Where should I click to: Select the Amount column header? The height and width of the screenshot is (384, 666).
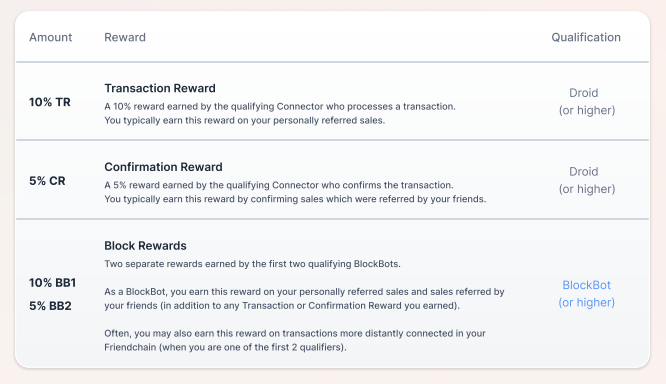pyautogui.click(x=51, y=37)
